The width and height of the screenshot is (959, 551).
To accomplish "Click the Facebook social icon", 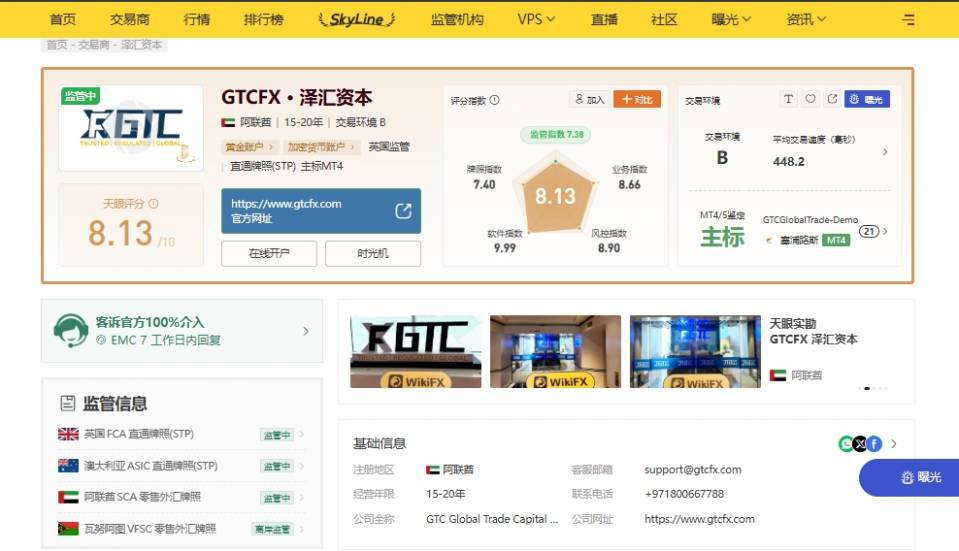I will 875,443.
